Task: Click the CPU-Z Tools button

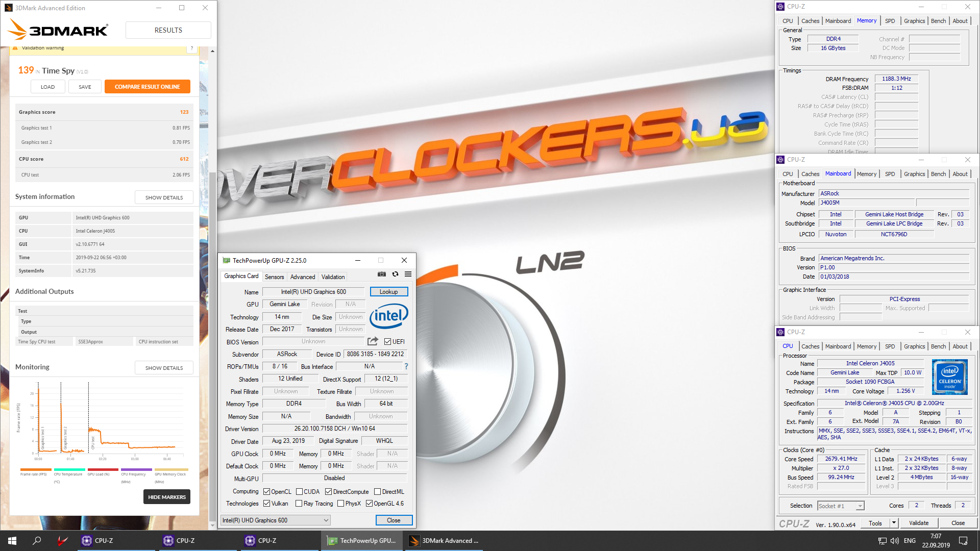Action: (x=875, y=523)
